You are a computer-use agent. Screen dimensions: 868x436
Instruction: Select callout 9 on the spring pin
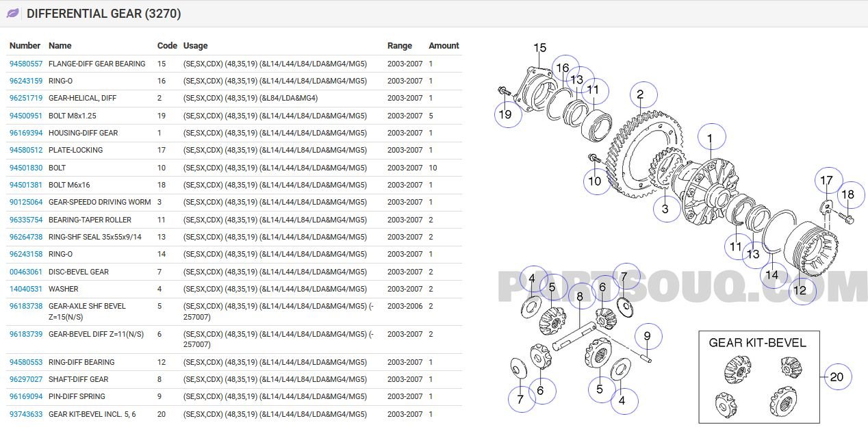pyautogui.click(x=647, y=336)
